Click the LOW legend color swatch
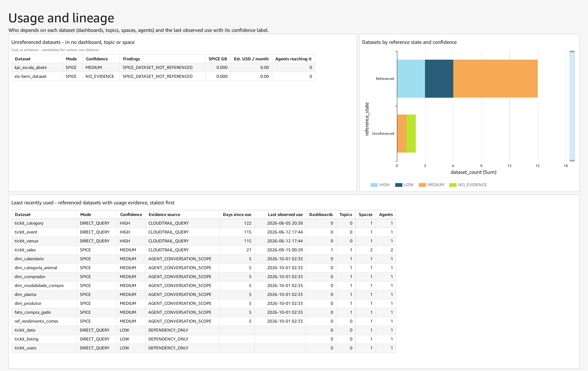The height and width of the screenshot is (371, 588). pyautogui.click(x=399, y=185)
